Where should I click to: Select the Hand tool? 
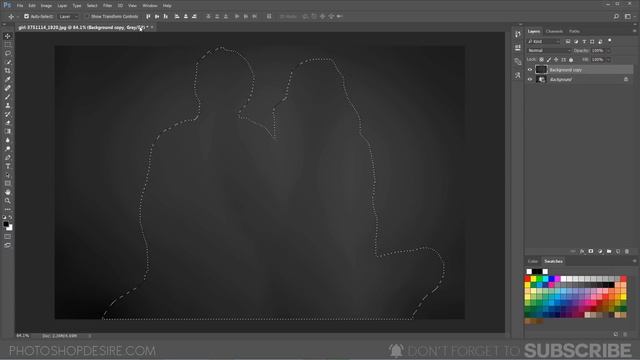[8, 192]
